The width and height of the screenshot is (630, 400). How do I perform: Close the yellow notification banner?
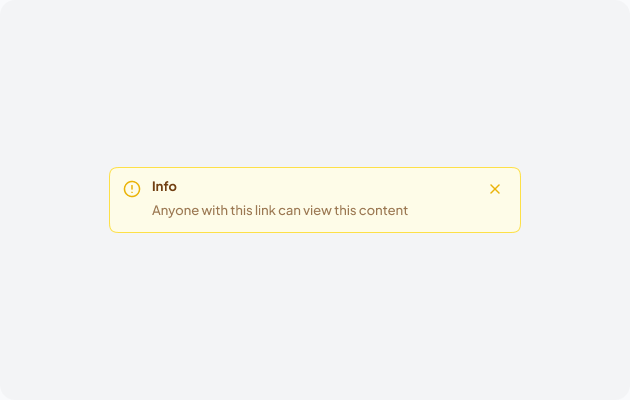coord(495,189)
